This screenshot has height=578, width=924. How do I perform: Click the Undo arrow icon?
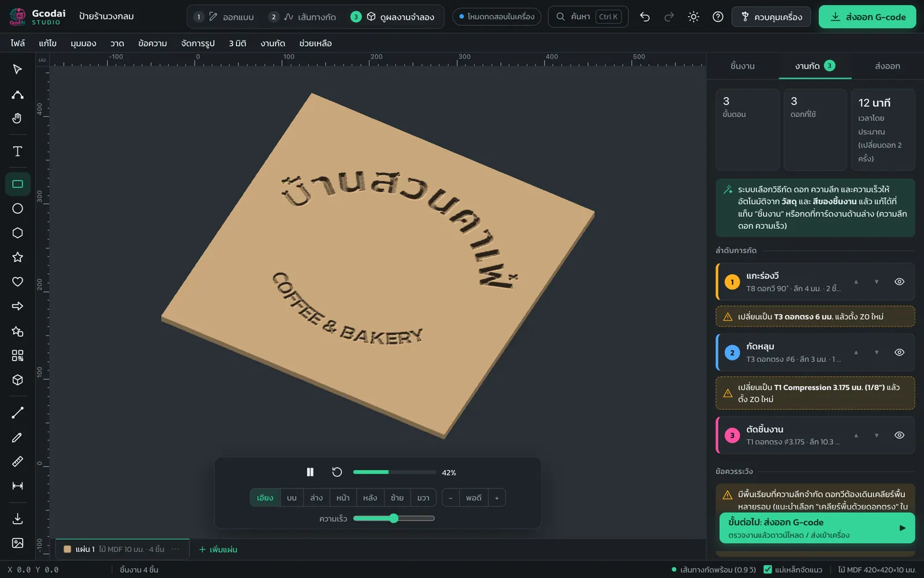(x=645, y=17)
